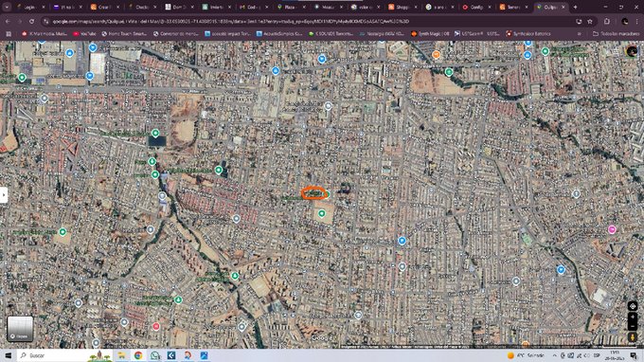The height and width of the screenshot is (362, 644).
Task: Activate the Street View pegman icon
Action: point(633,337)
